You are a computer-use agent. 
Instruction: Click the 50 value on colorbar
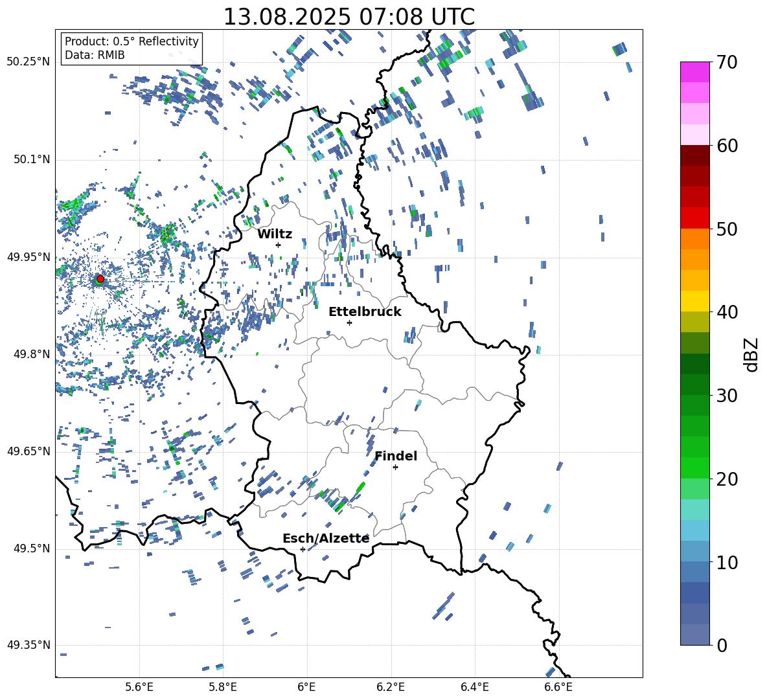(727, 229)
